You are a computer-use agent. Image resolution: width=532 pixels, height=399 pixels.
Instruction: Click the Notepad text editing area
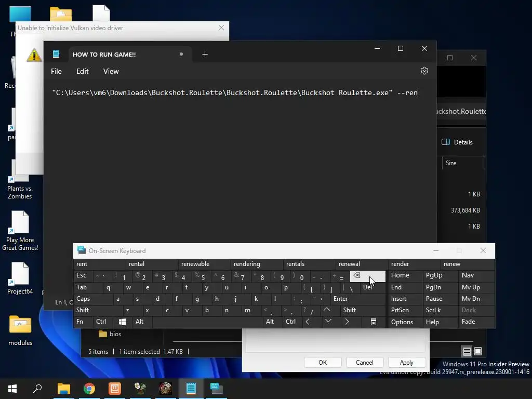(240, 190)
